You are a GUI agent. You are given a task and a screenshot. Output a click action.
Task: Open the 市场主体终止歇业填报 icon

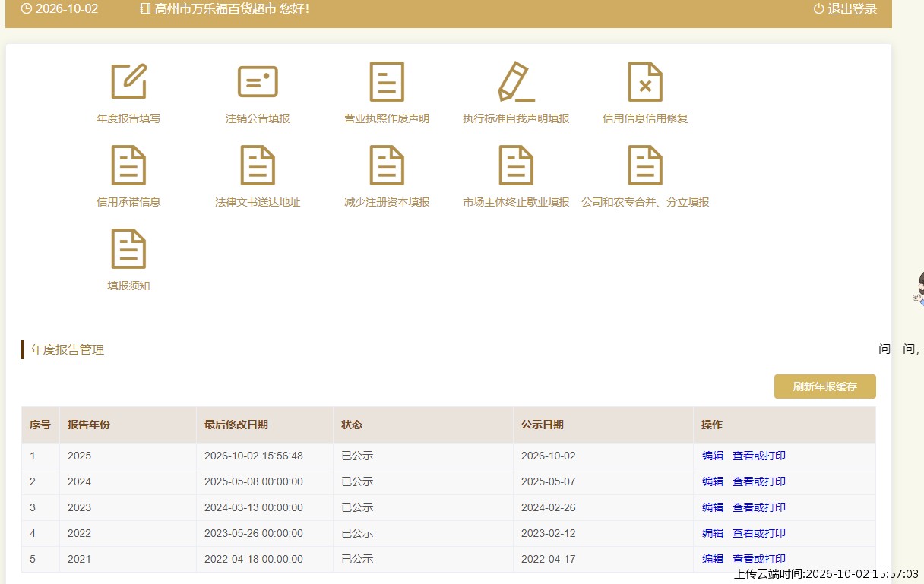pyautogui.click(x=516, y=165)
